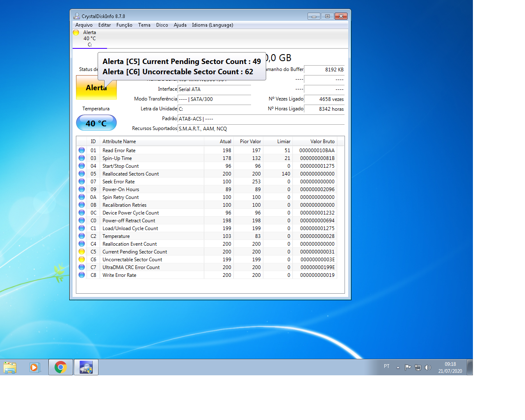The image size is (525, 420).
Task: Open the Disco menu
Action: [162, 25]
